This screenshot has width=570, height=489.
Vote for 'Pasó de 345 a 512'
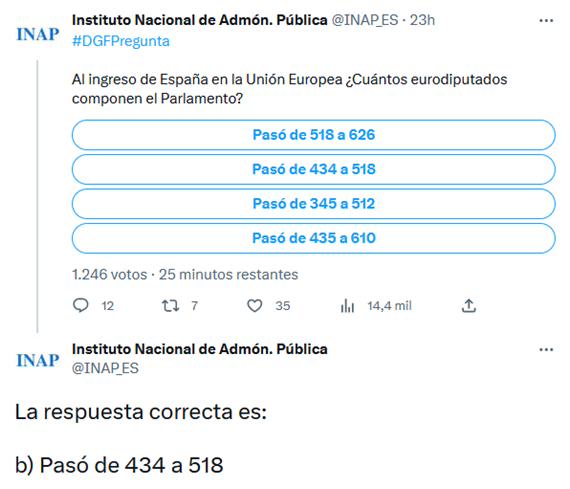tap(313, 204)
